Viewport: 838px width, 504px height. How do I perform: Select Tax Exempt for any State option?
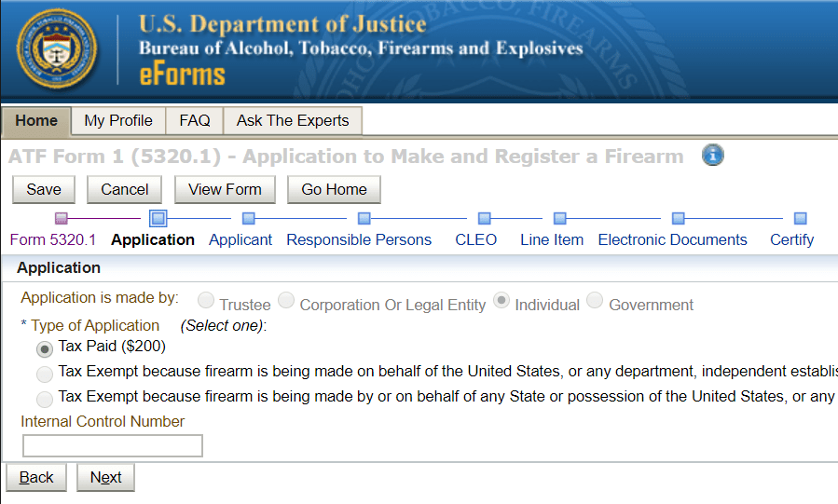[45, 400]
